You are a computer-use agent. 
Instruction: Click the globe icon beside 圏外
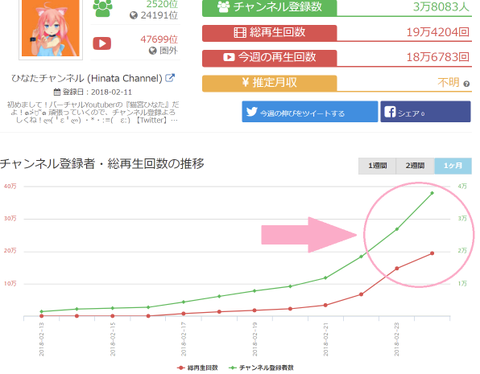tap(153, 51)
